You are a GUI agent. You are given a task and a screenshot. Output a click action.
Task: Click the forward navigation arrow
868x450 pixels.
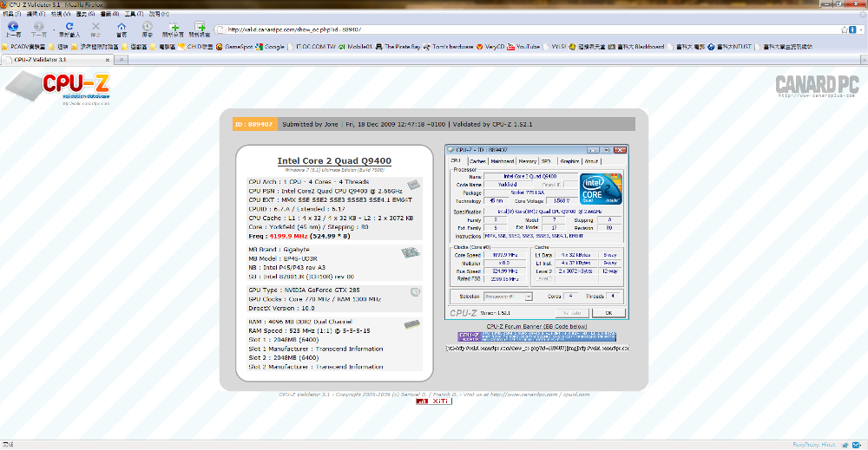tap(38, 27)
